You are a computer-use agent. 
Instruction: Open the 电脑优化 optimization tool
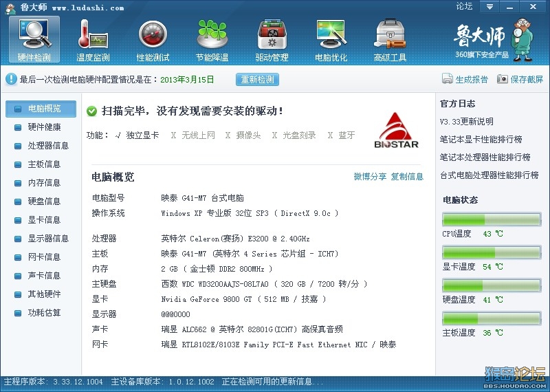tap(331, 41)
